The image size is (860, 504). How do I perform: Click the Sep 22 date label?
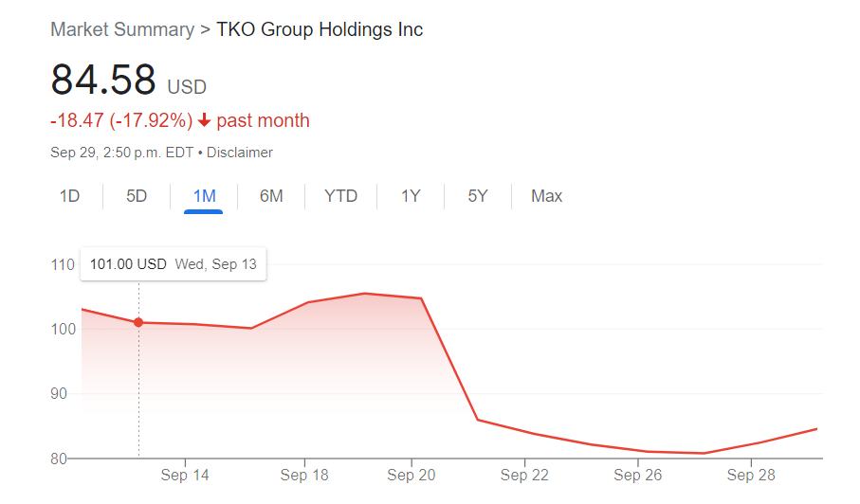click(x=524, y=475)
